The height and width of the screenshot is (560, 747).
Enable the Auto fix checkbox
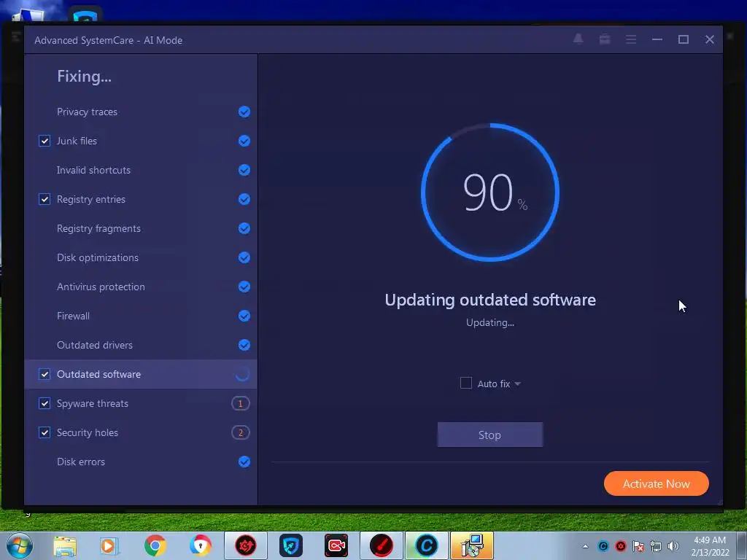(x=466, y=383)
